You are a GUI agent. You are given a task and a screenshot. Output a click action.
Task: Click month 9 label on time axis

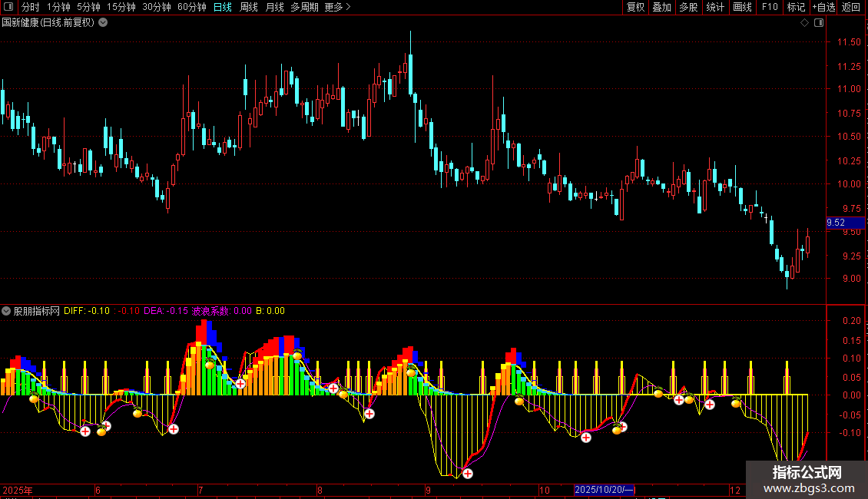[x=428, y=490]
